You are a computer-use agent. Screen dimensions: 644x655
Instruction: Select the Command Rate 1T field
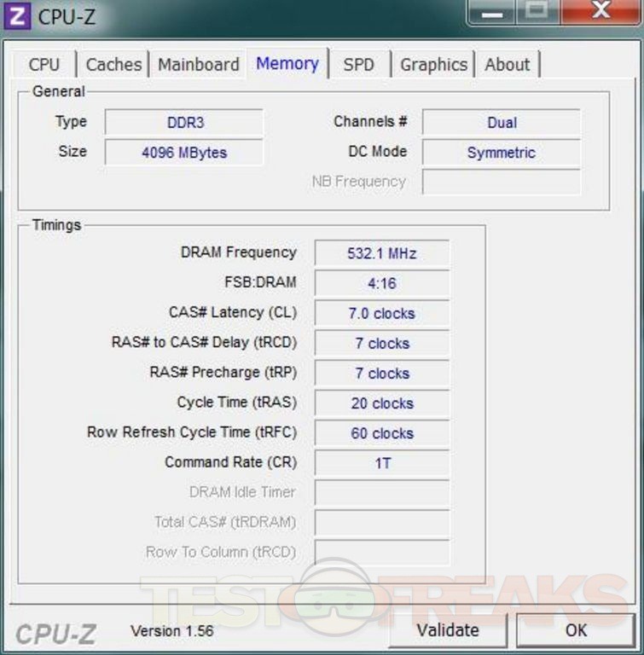(381, 463)
